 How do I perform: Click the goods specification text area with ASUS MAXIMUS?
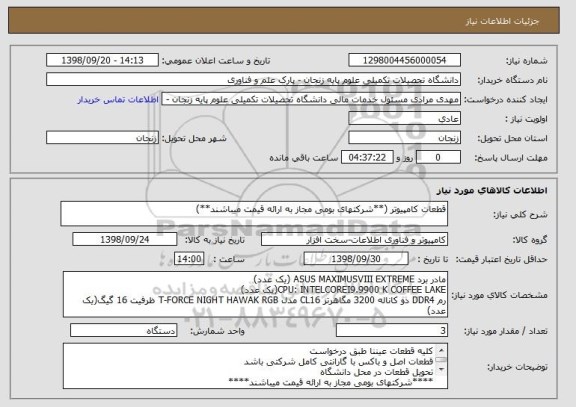(x=255, y=295)
